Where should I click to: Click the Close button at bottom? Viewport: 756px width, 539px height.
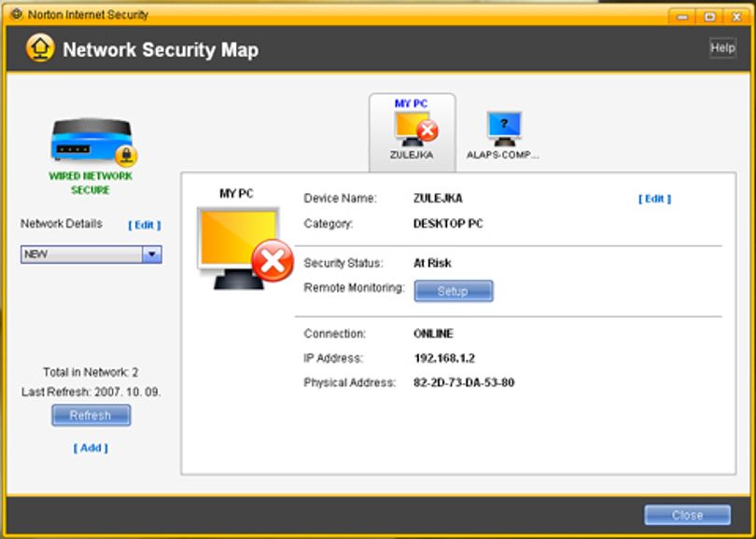coord(688,515)
